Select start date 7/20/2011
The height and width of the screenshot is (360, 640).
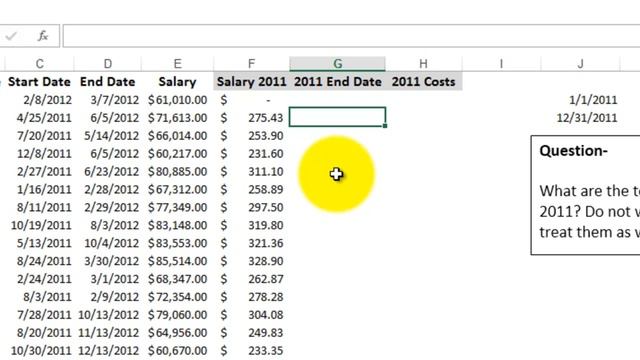(39, 136)
